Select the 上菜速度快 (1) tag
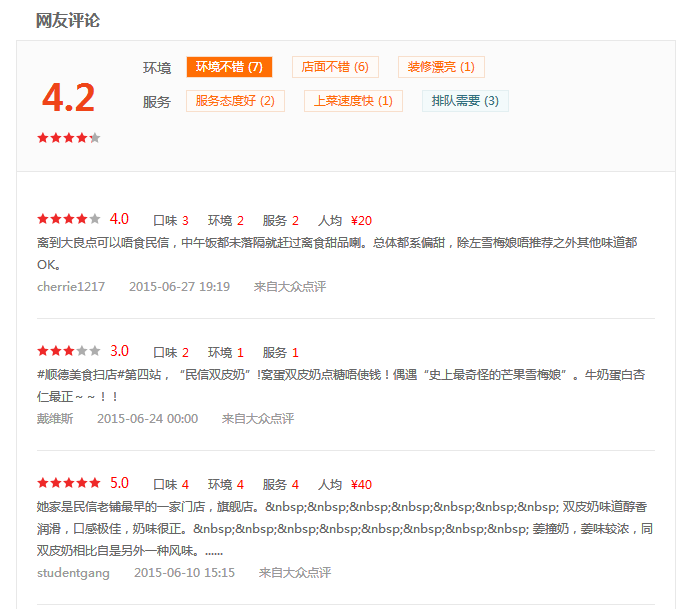 coord(353,101)
